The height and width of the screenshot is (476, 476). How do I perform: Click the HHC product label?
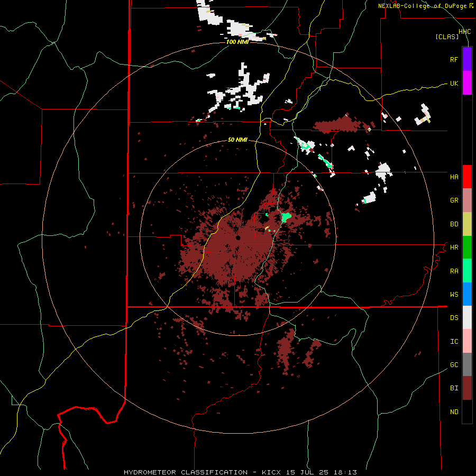coord(464,32)
